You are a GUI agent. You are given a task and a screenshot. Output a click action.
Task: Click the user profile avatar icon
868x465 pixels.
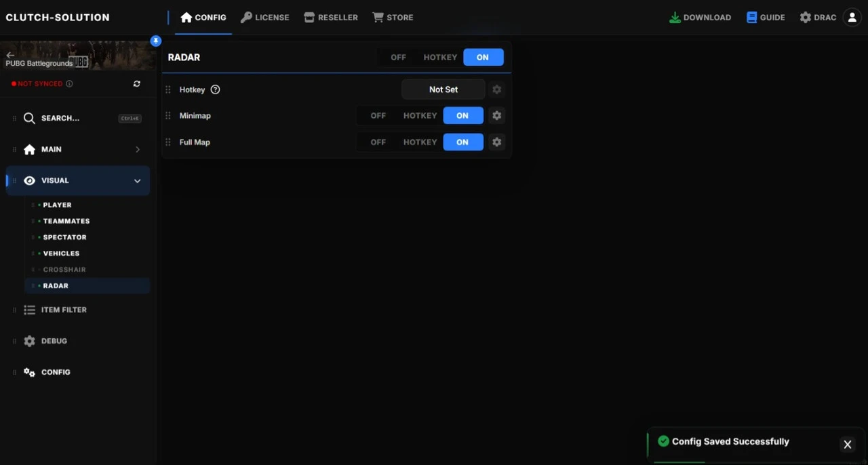pyautogui.click(x=852, y=18)
